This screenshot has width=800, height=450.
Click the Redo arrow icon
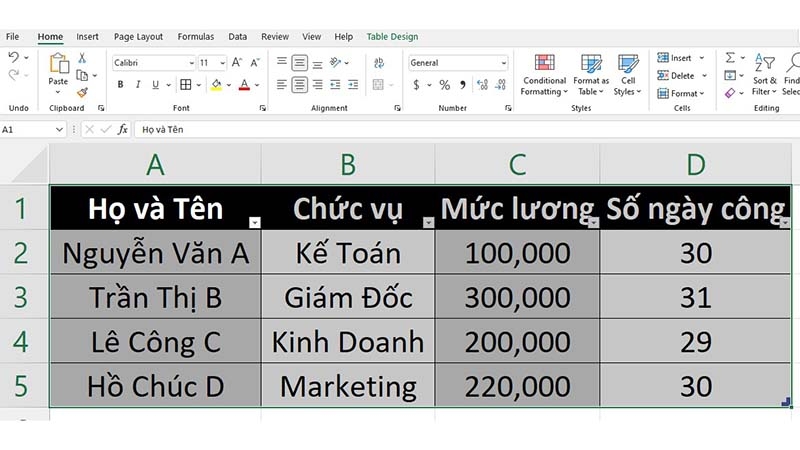pos(14,75)
